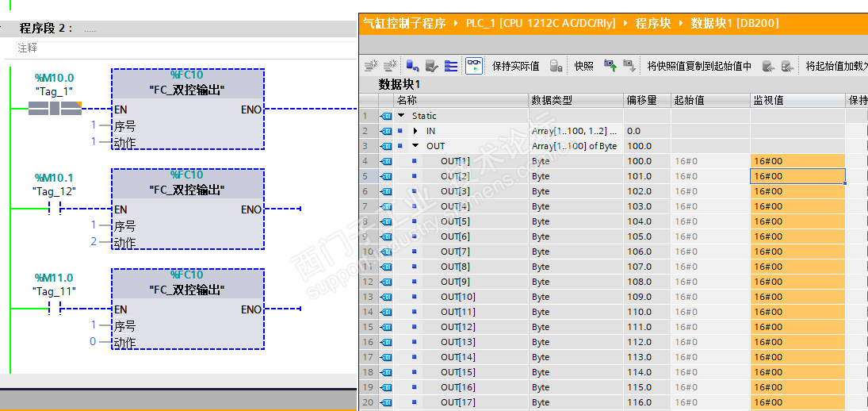Viewport: 868px width, 411px height.
Task: Click first database icon after 将快照值复制到起始值中
Action: pos(768,66)
